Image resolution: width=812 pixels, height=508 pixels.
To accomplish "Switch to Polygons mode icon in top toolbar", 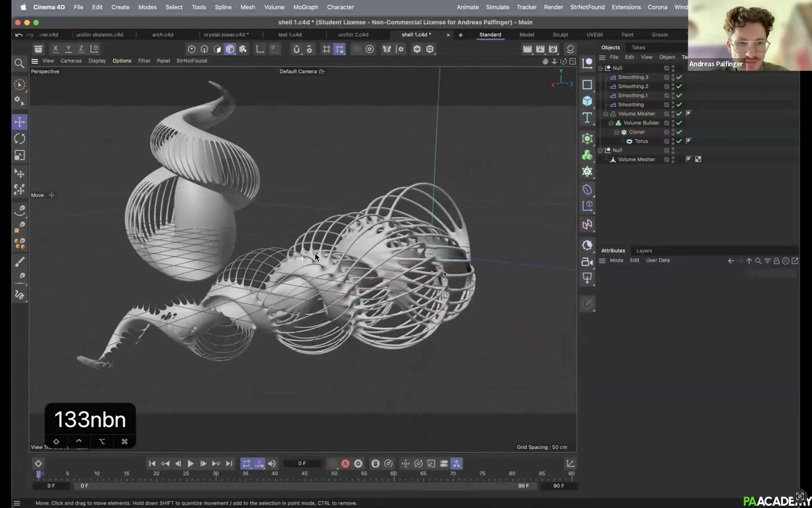I will [217, 49].
